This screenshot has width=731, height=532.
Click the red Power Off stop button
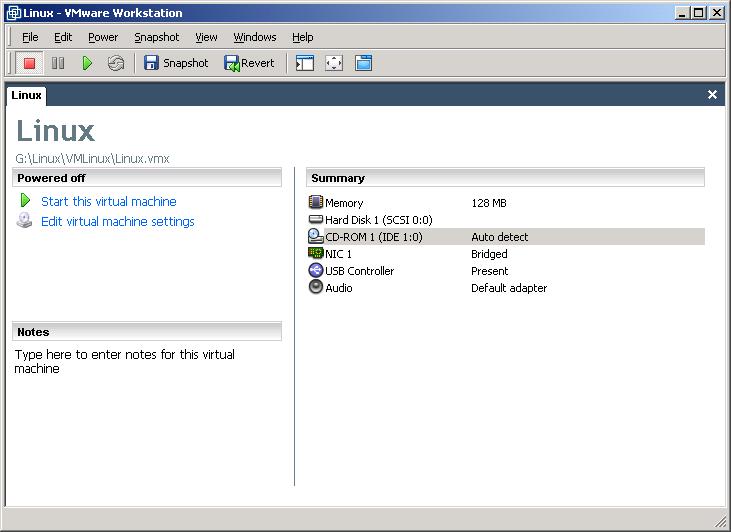click(29, 63)
